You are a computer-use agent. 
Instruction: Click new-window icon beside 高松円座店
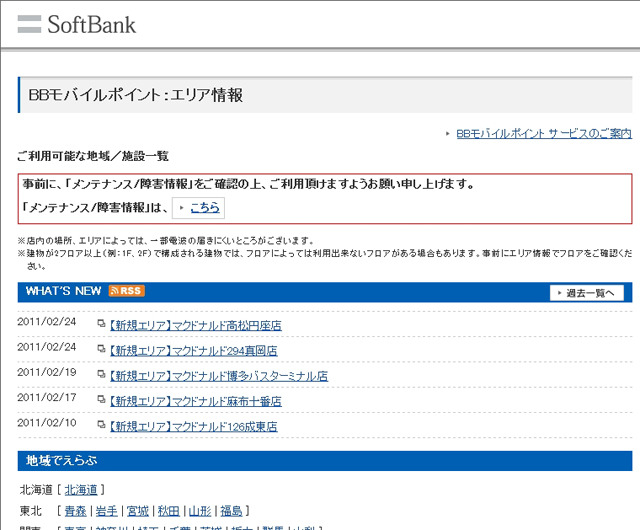pyautogui.click(x=101, y=324)
